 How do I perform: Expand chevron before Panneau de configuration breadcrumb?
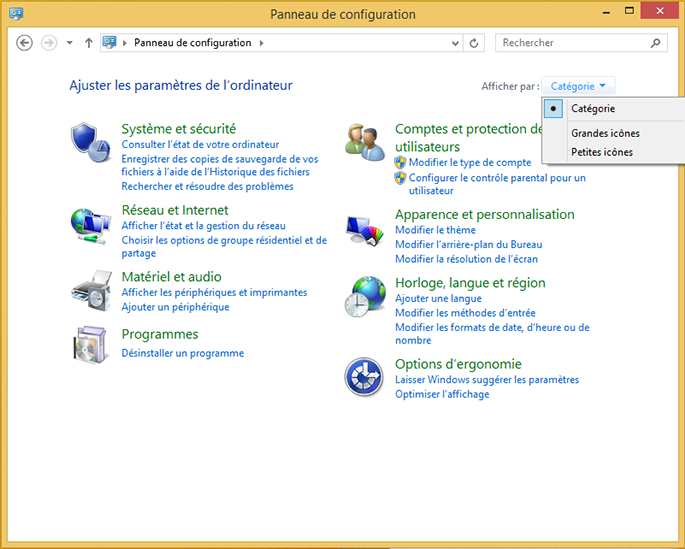pos(125,43)
